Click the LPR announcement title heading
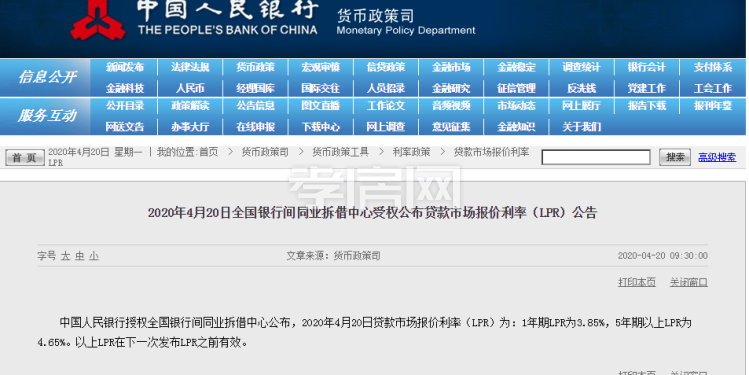The width and height of the screenshot is (749, 375). coord(373,213)
